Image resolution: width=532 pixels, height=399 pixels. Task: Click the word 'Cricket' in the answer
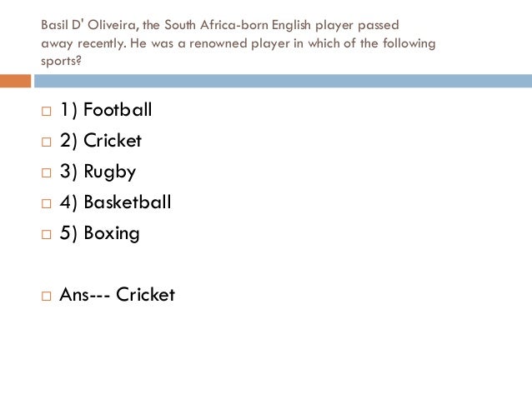tap(146, 294)
